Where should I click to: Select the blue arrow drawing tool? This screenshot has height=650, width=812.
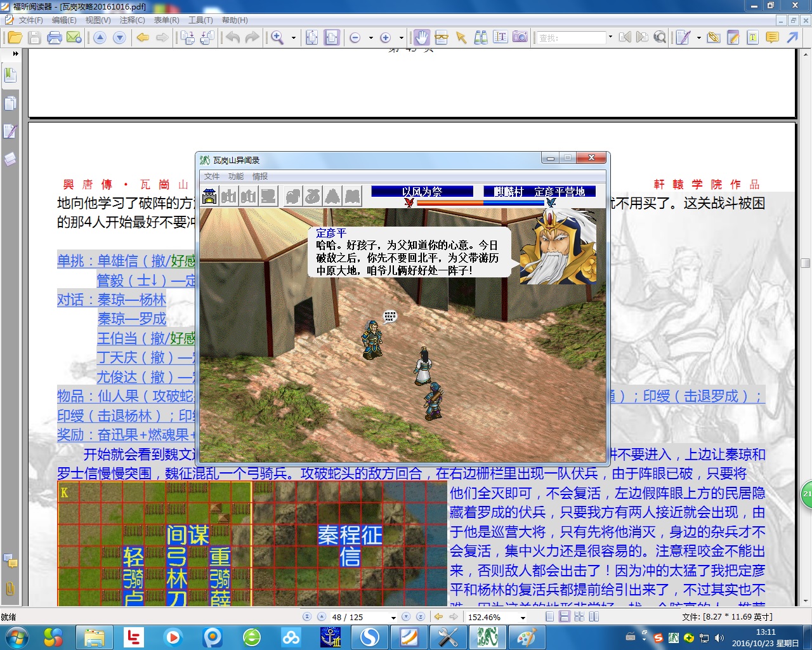click(x=792, y=37)
